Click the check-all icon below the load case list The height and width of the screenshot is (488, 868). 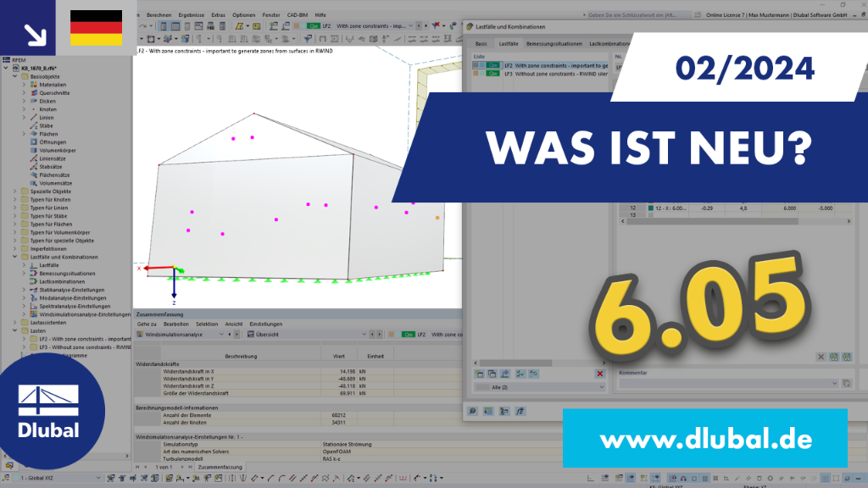point(520,374)
